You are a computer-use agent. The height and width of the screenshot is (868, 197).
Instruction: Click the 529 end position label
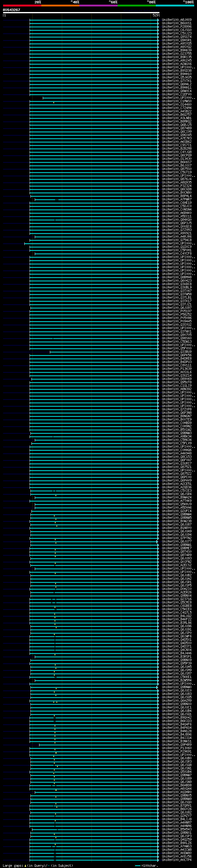(x=155, y=15)
